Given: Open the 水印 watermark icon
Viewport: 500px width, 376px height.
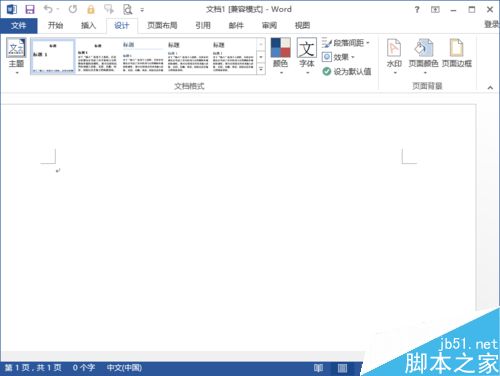Looking at the screenshot, I should click(x=394, y=47).
